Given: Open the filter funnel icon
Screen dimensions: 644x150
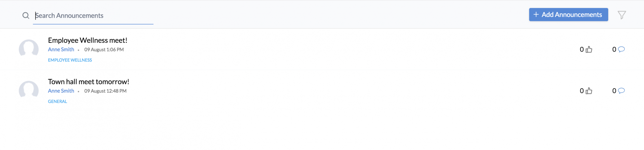Looking at the screenshot, I should [x=622, y=15].
